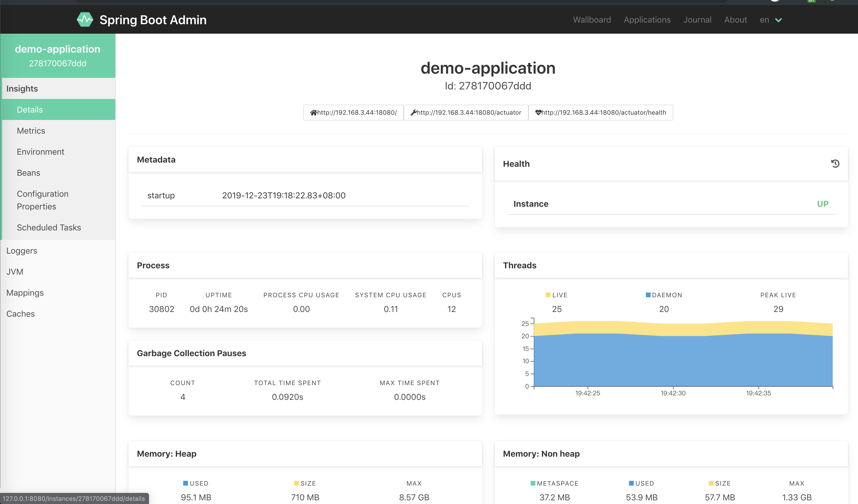Open Scheduled Tasks in the sidebar
This screenshot has height=504, width=858.
coord(49,227)
